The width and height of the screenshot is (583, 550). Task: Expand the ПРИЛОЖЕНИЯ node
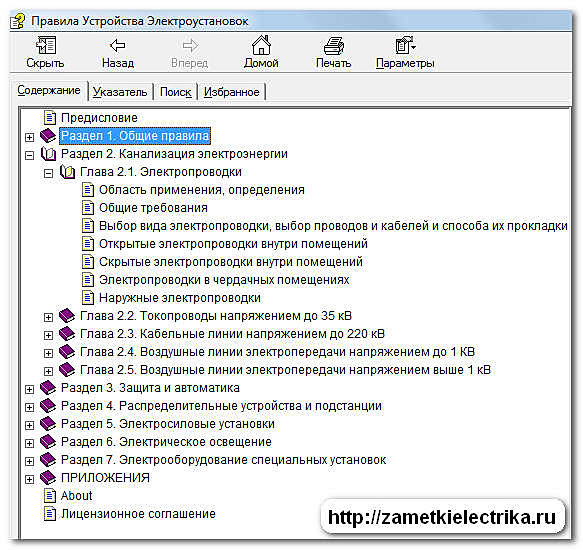(29, 479)
